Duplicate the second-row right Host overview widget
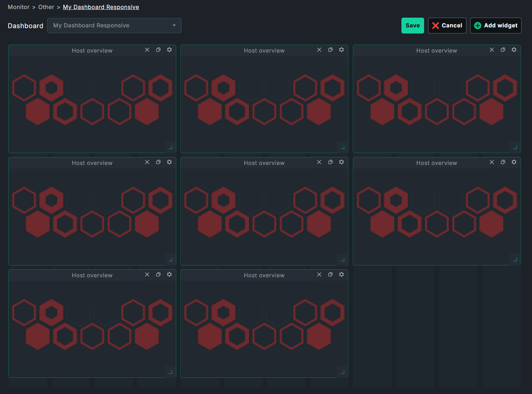 [x=503, y=162]
